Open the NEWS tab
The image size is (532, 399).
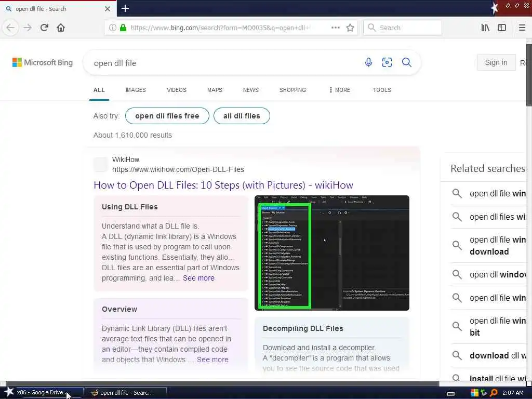coord(251,90)
